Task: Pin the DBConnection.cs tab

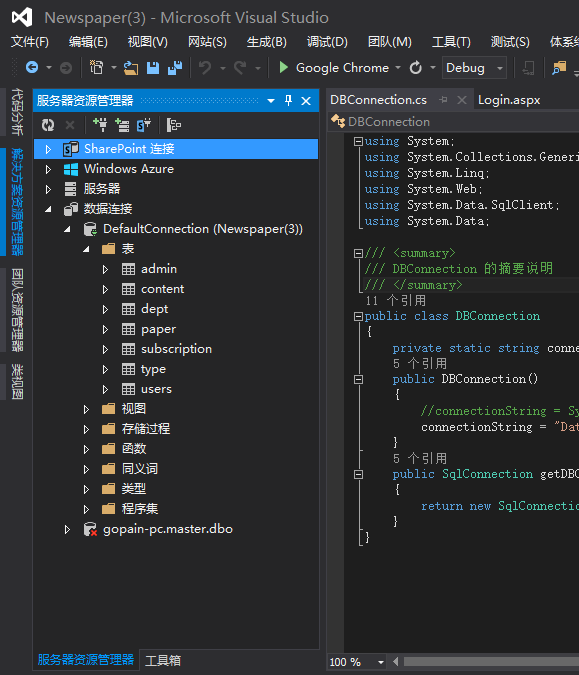Action: point(443,100)
